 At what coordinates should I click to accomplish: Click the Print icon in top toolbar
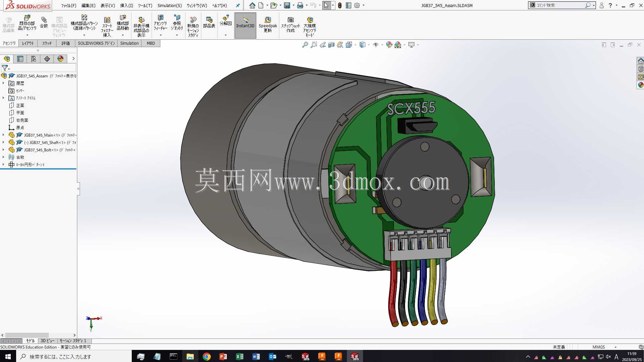point(300,5)
